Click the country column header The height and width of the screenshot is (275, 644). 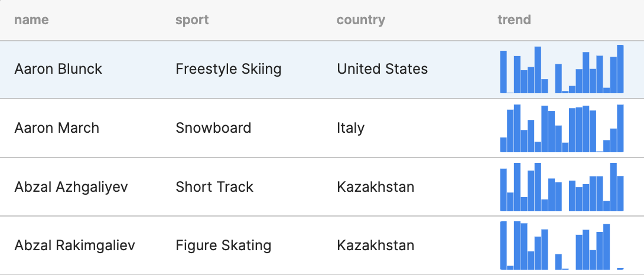(x=360, y=19)
